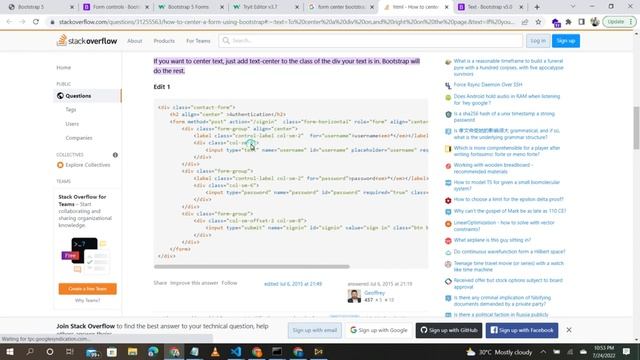Click the Windows taskbar search icon

pyautogui.click(x=30, y=351)
